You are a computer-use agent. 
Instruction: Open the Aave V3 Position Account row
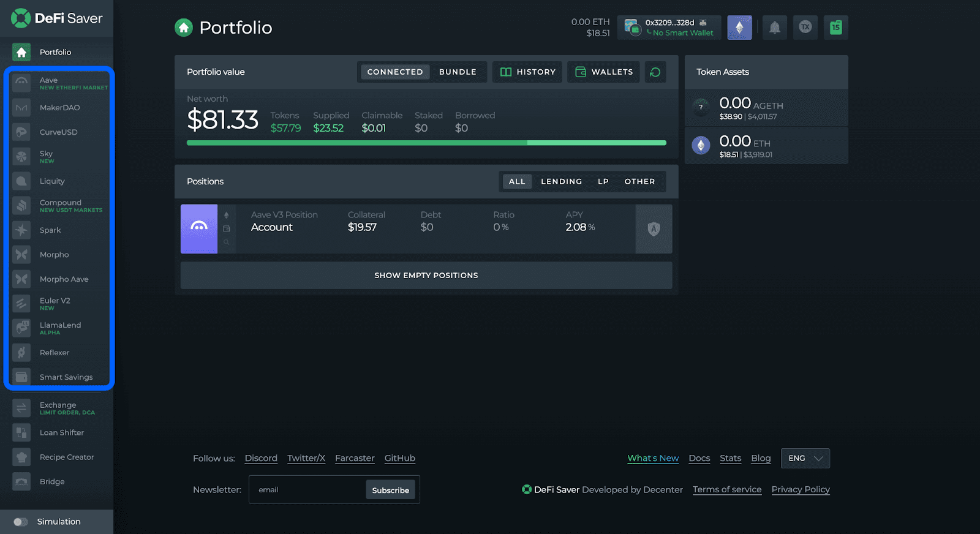tap(426, 229)
